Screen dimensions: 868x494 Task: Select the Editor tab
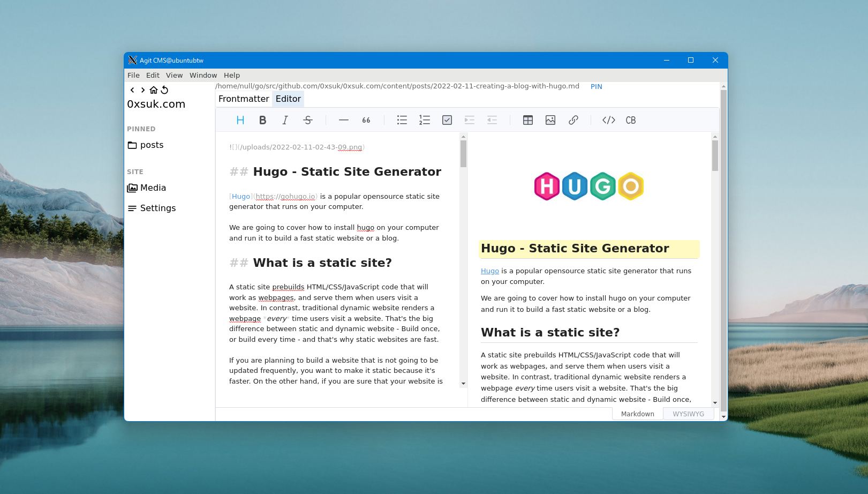click(x=288, y=99)
